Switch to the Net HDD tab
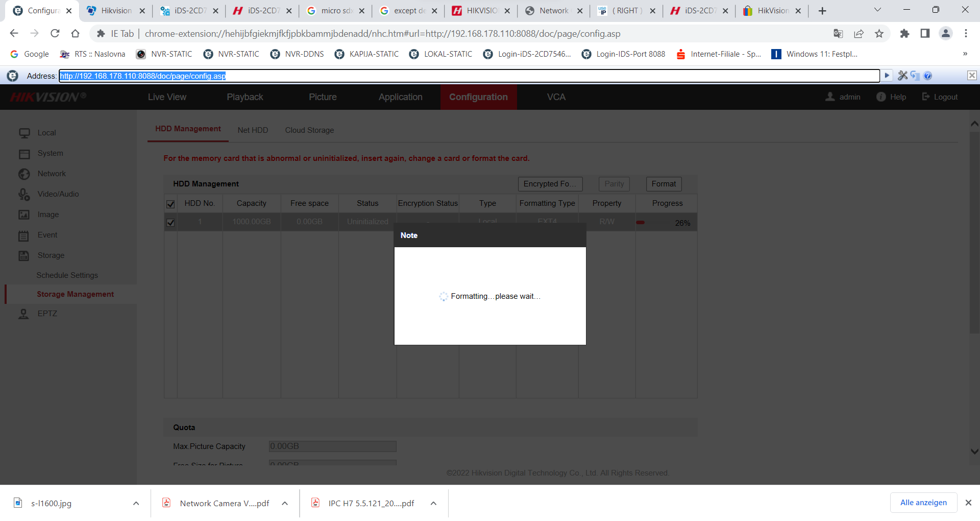 click(253, 130)
